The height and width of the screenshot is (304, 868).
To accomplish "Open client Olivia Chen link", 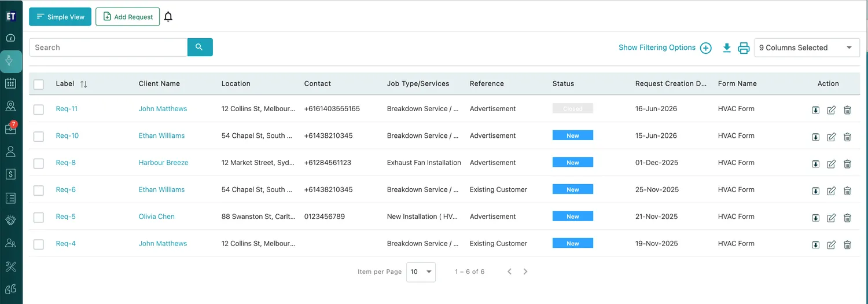I will 157,217.
